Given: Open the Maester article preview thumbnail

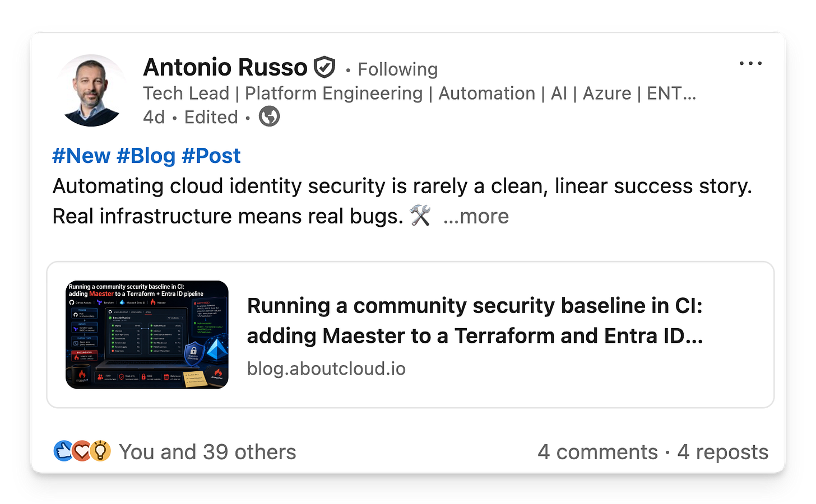Looking at the screenshot, I should pyautogui.click(x=147, y=335).
